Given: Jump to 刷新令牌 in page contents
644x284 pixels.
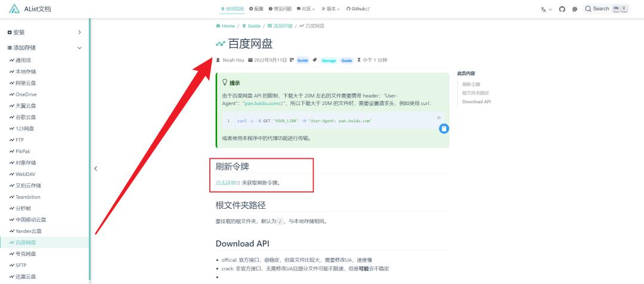Looking at the screenshot, I should point(471,84).
